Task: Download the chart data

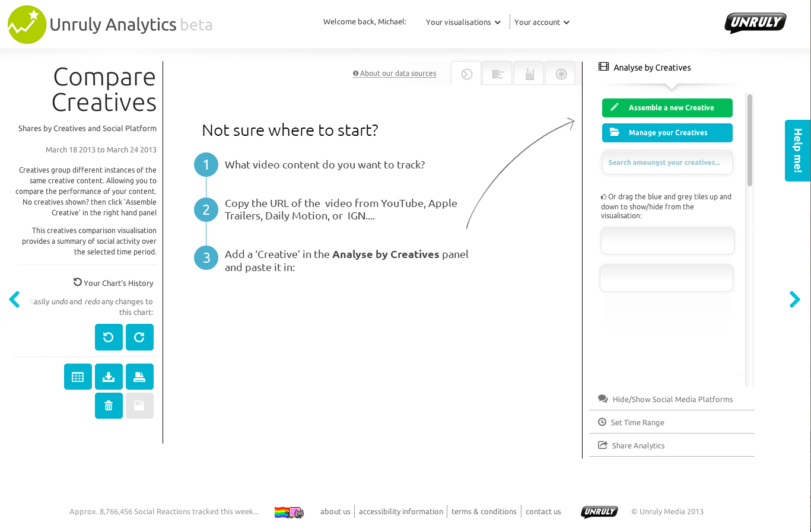Action: (109, 377)
